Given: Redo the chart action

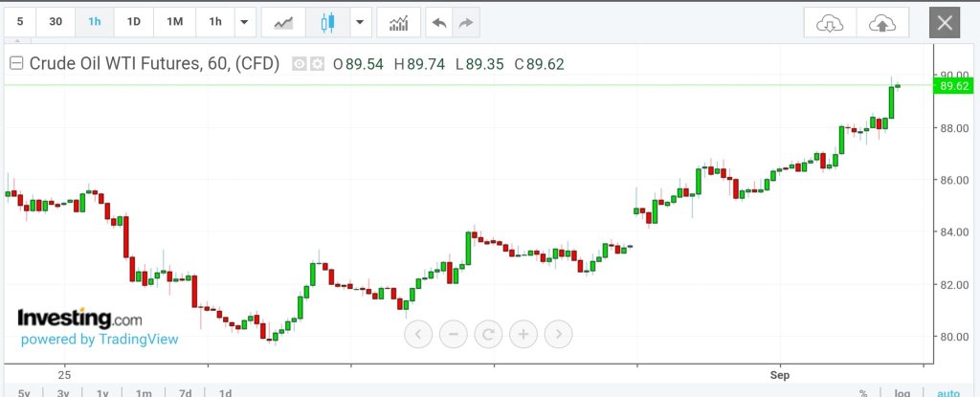Looking at the screenshot, I should [x=466, y=23].
